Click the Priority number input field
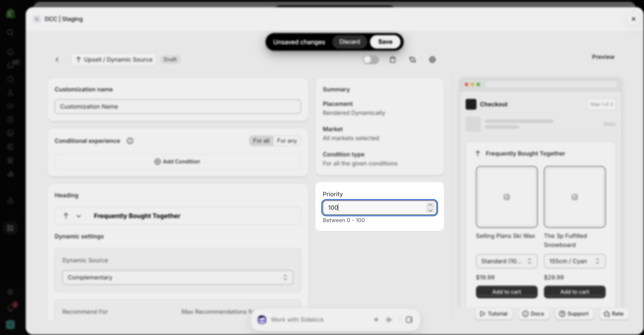This screenshot has height=335, width=644. [x=380, y=207]
